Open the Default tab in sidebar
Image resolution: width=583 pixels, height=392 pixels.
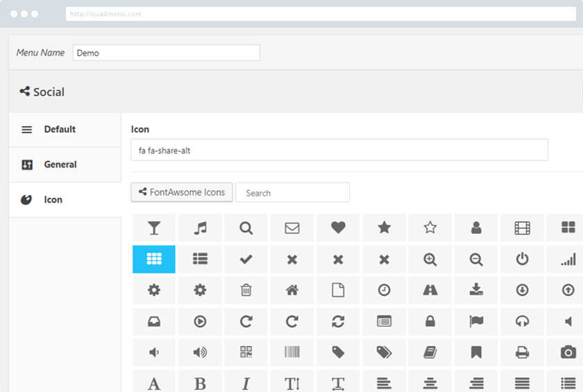(60, 130)
